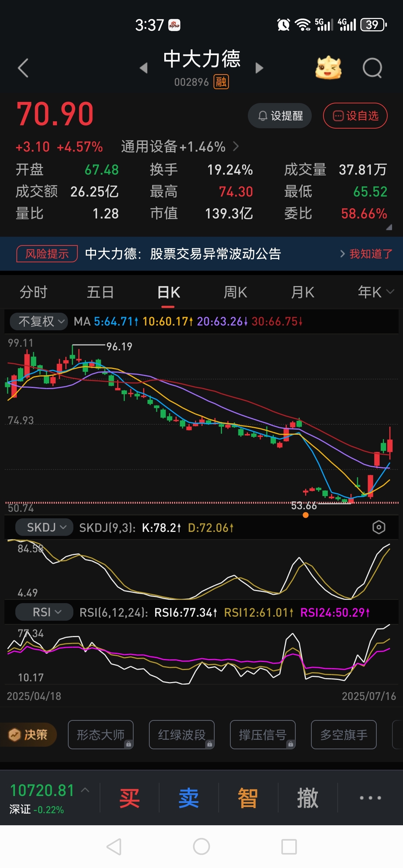Add stock to watchlist with 设自选
The image size is (403, 868).
(355, 116)
